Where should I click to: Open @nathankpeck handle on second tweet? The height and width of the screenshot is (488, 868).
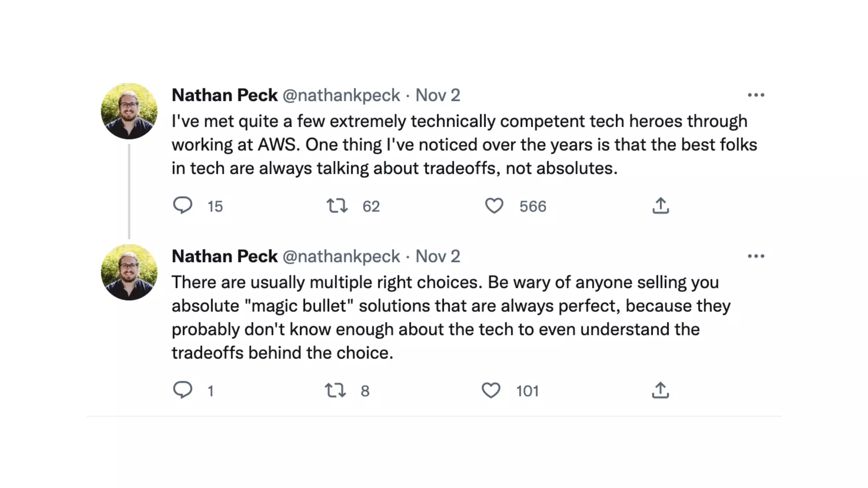pos(341,256)
